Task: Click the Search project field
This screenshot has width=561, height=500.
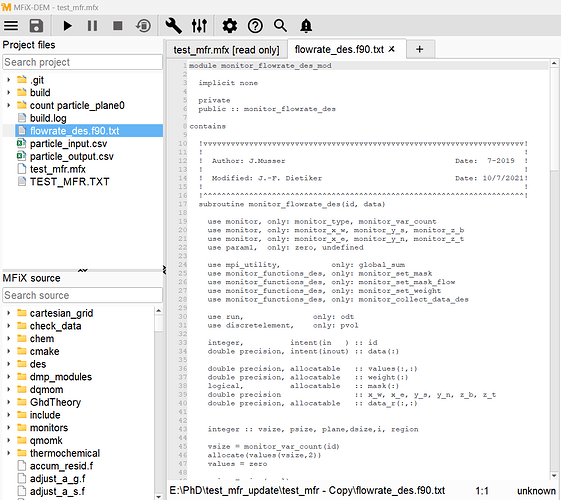Action: coord(82,62)
